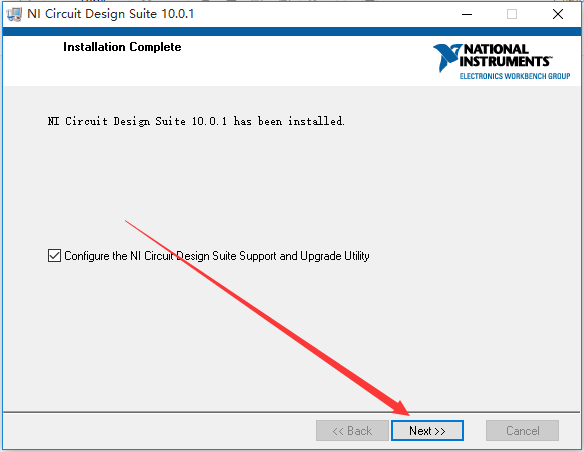
Task: Click the National Instruments logo
Action: click(501, 61)
